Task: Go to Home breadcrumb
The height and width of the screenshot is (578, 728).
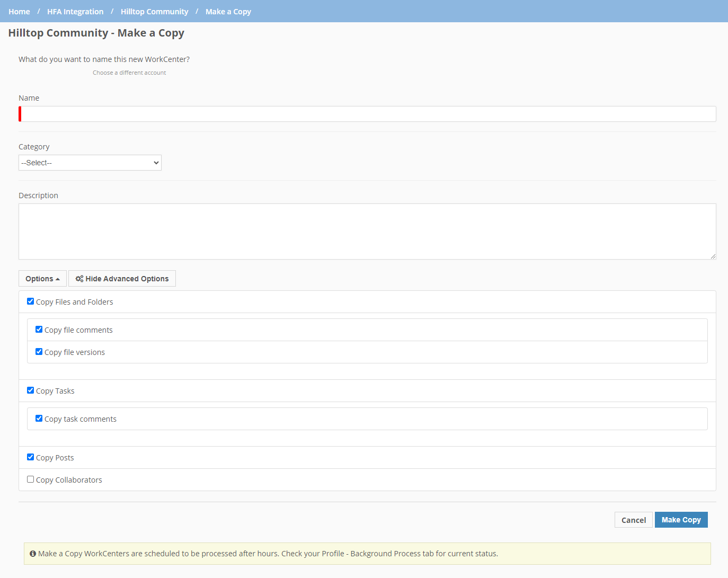Action: [x=19, y=12]
